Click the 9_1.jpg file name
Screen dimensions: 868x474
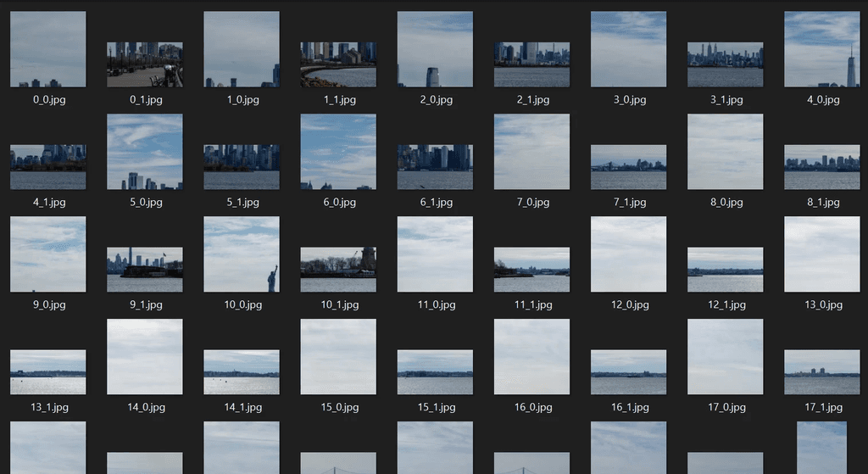146,305
